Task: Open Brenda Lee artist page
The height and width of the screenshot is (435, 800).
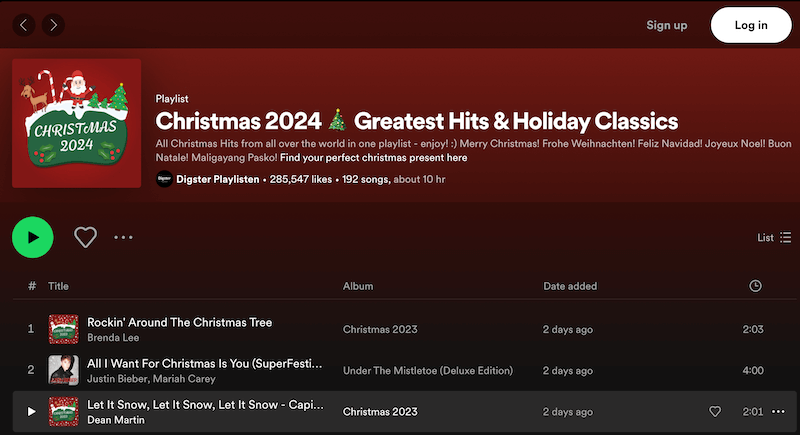Action: coord(112,338)
